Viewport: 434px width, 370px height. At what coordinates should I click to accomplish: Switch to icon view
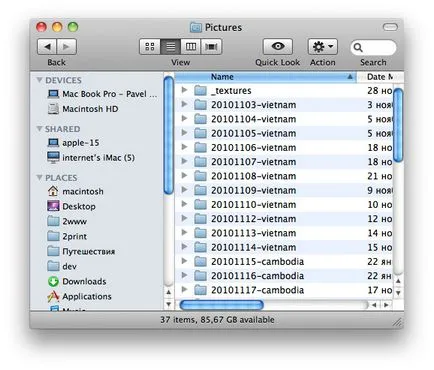click(x=150, y=46)
